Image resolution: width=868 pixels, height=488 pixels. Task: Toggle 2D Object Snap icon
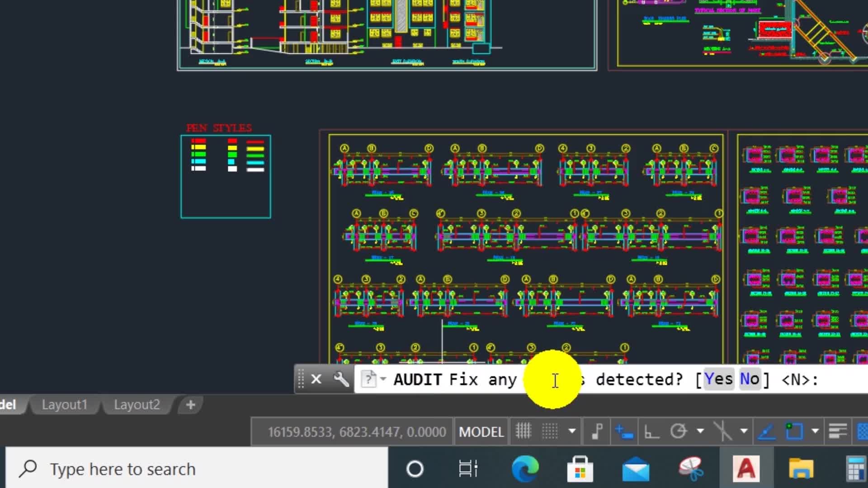pos(794,431)
